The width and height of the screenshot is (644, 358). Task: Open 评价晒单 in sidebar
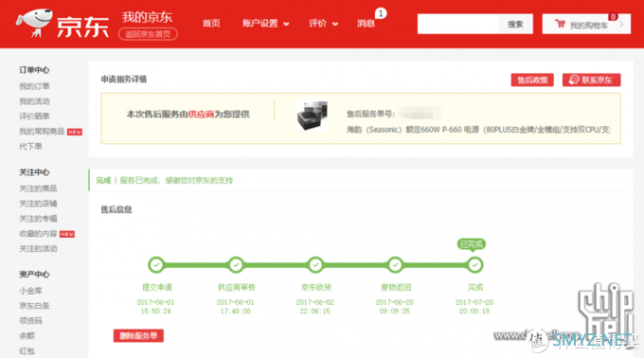(34, 116)
